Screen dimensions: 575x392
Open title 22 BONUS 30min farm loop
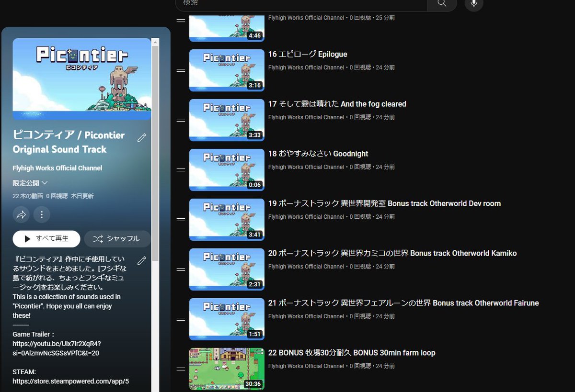coord(352,353)
